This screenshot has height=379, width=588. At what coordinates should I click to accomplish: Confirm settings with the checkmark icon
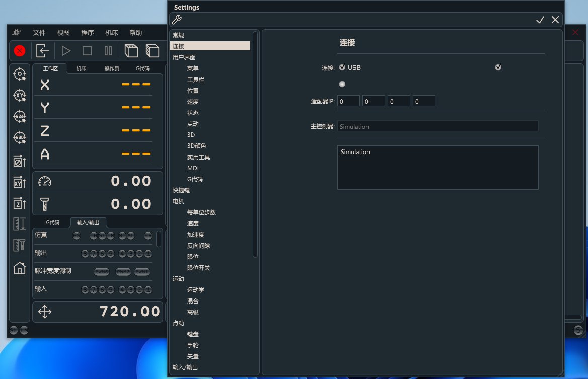click(x=540, y=20)
